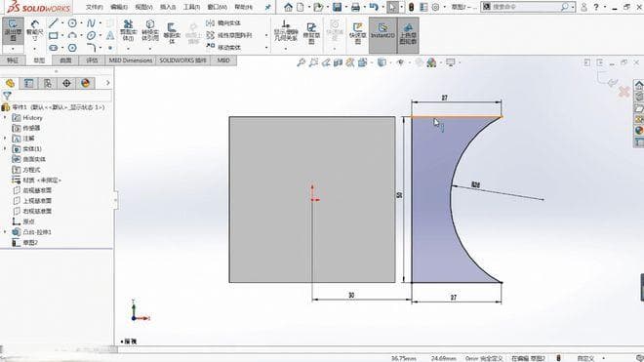Expand the 凸台-拉伸1 feature node
This screenshot has width=644, height=362.
click(5, 232)
